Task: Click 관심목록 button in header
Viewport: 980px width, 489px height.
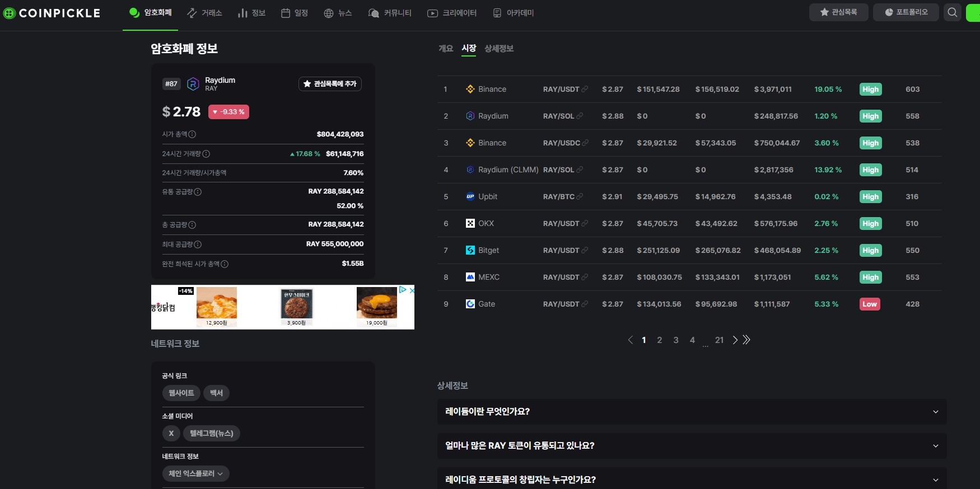Action: [x=838, y=12]
